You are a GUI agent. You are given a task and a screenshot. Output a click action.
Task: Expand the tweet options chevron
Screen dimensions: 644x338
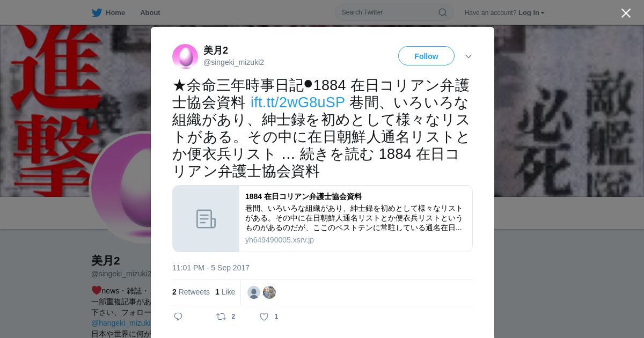[x=469, y=56]
